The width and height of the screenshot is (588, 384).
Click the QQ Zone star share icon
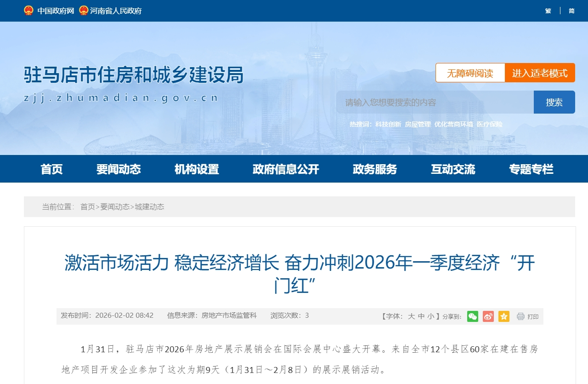[504, 316]
